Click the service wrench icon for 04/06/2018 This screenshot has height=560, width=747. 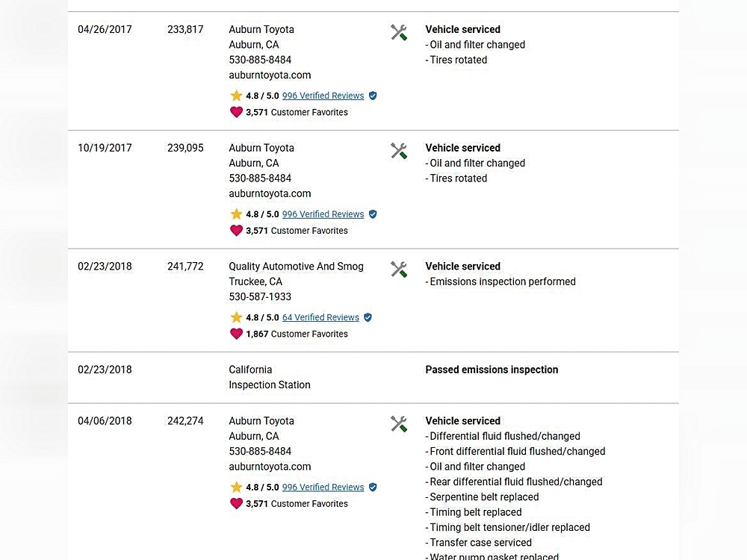(x=399, y=424)
